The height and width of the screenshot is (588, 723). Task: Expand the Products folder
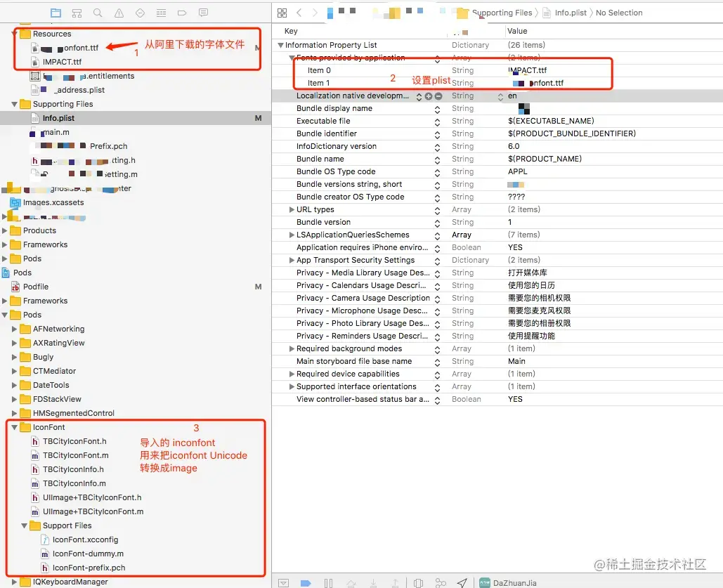click(x=5, y=230)
